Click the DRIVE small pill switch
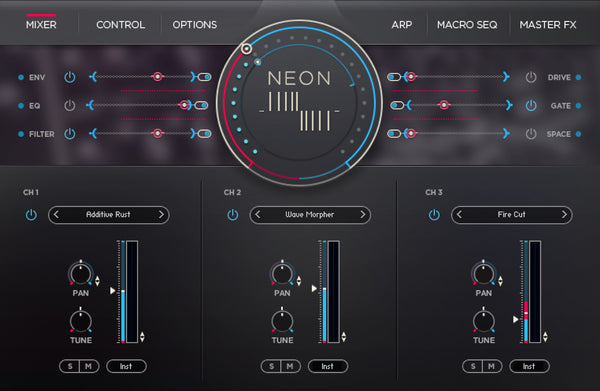This screenshot has height=391, width=600. (393, 77)
